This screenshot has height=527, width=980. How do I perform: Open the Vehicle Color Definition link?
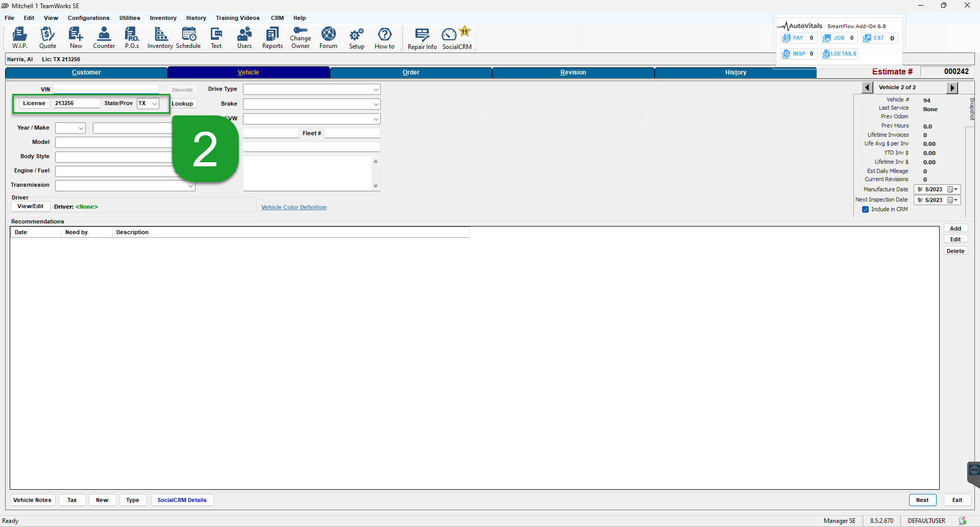[294, 207]
